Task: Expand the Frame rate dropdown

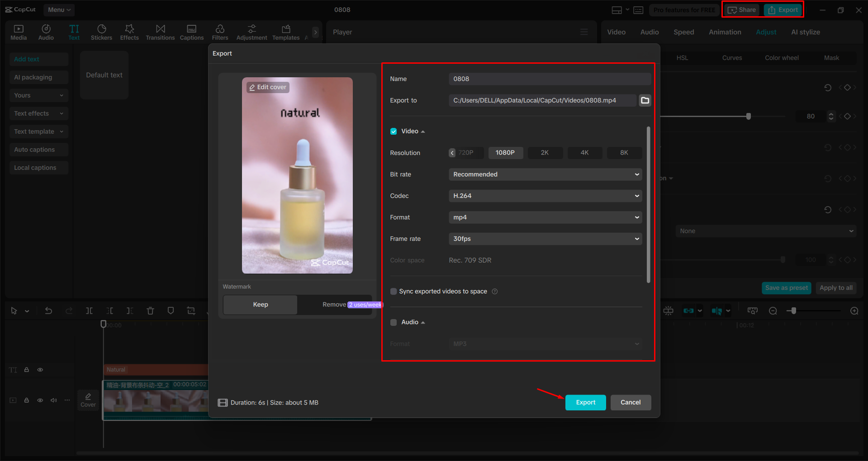Action: tap(545, 239)
